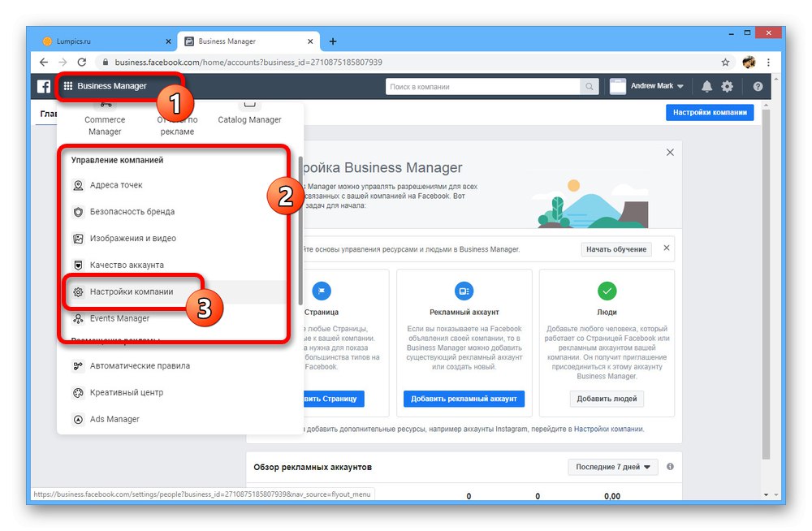Click the blue 'Настройки компании' button
This screenshot has width=812, height=531.
710,112
